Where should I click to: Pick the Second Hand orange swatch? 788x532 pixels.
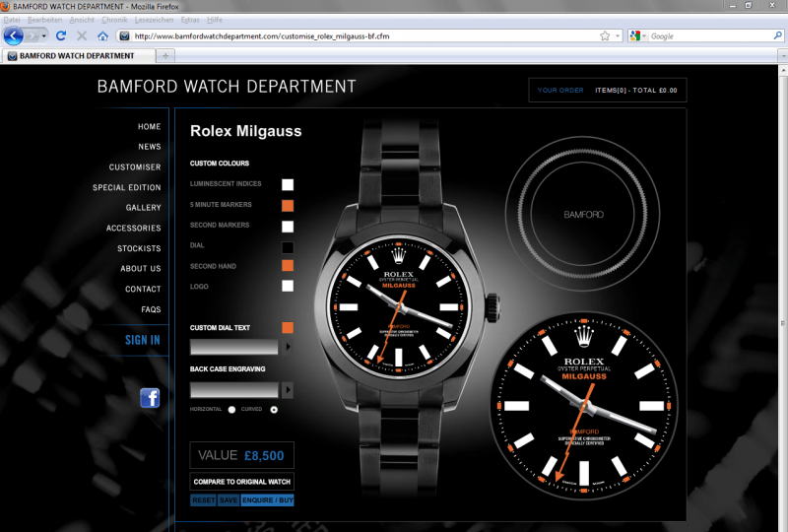pos(288,265)
